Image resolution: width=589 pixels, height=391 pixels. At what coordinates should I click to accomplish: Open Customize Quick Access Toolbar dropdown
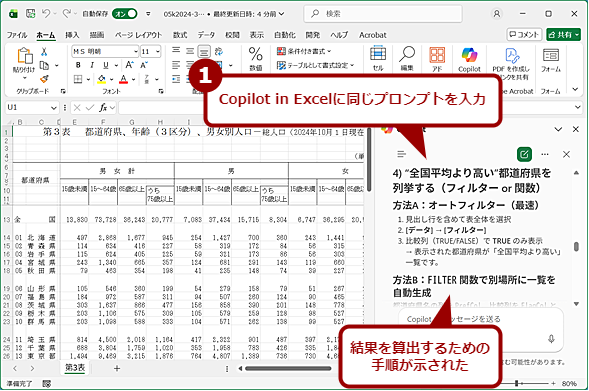click(x=148, y=14)
